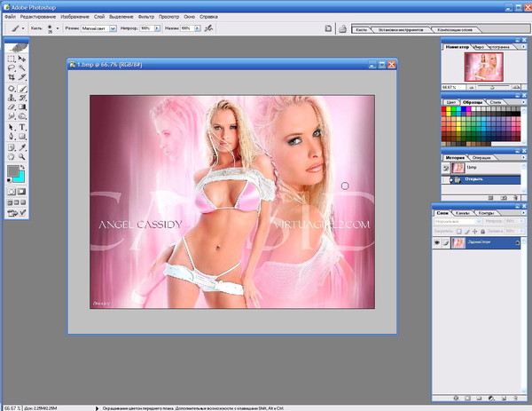Viewport: 532px width, 411px height.
Task: Open the Изображение menu
Action: point(75,17)
